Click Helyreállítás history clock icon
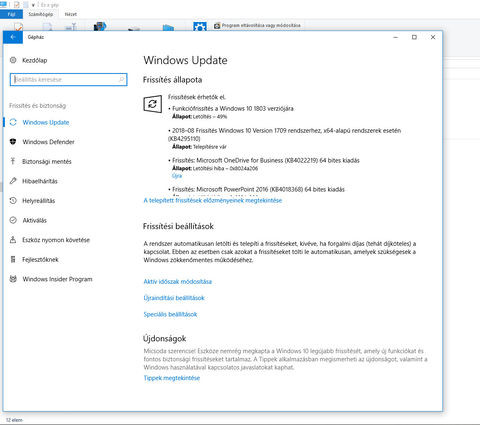 point(13,201)
